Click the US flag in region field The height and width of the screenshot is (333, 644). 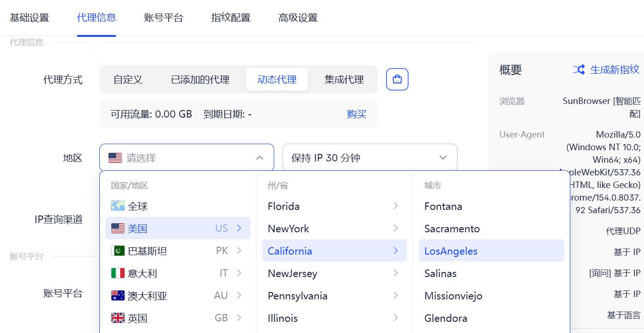(115, 158)
